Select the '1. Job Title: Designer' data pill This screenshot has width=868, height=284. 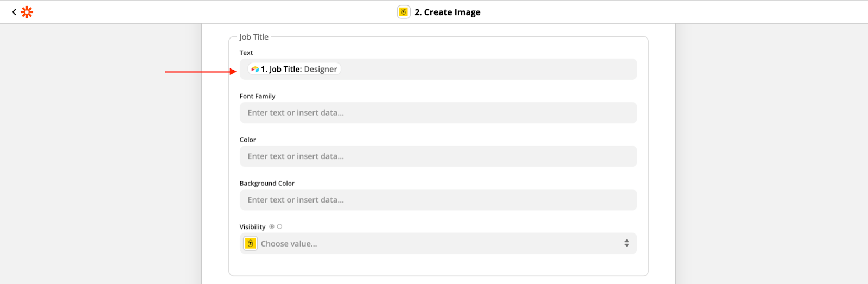click(x=295, y=69)
